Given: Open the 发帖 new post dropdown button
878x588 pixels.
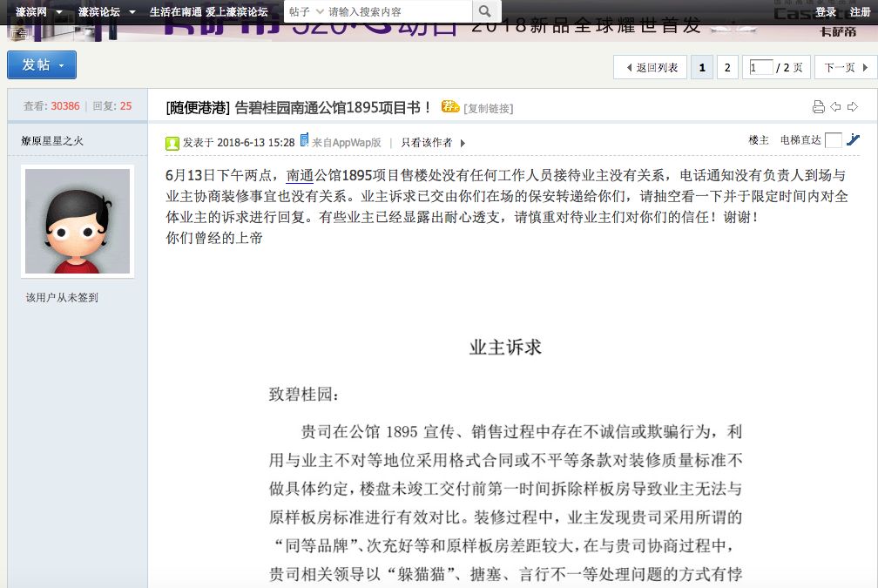Looking at the screenshot, I should tap(42, 65).
